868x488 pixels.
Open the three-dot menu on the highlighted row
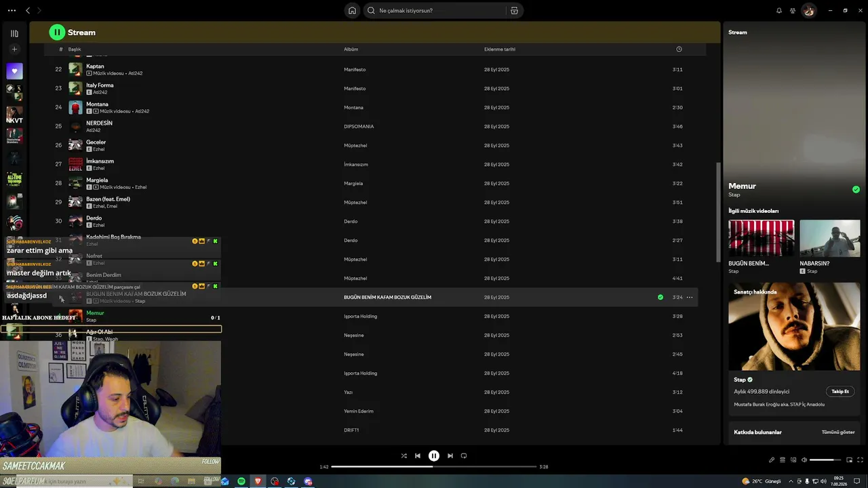[690, 297]
